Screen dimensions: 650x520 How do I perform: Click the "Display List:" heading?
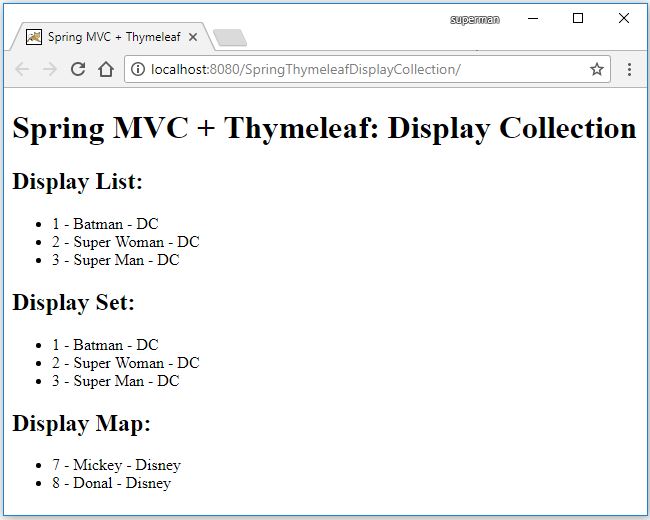(x=78, y=181)
